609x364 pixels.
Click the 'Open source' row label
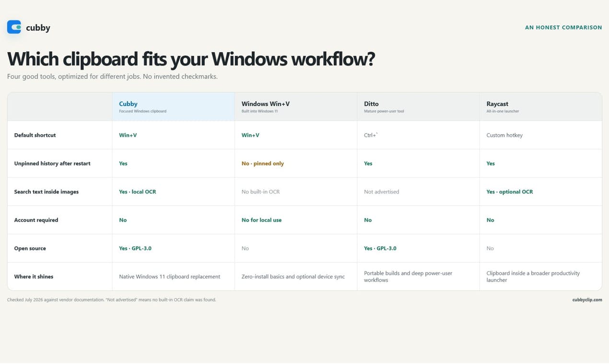click(x=30, y=248)
